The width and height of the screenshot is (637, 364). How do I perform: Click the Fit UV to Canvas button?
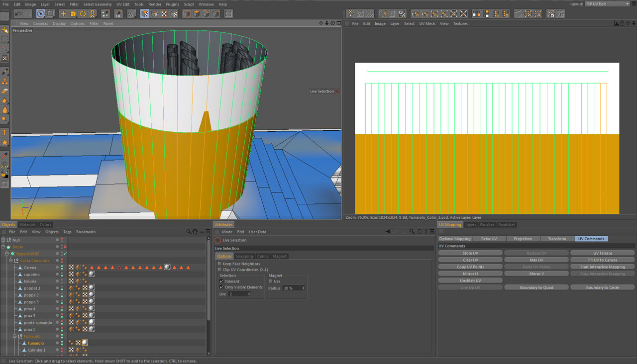coord(602,260)
